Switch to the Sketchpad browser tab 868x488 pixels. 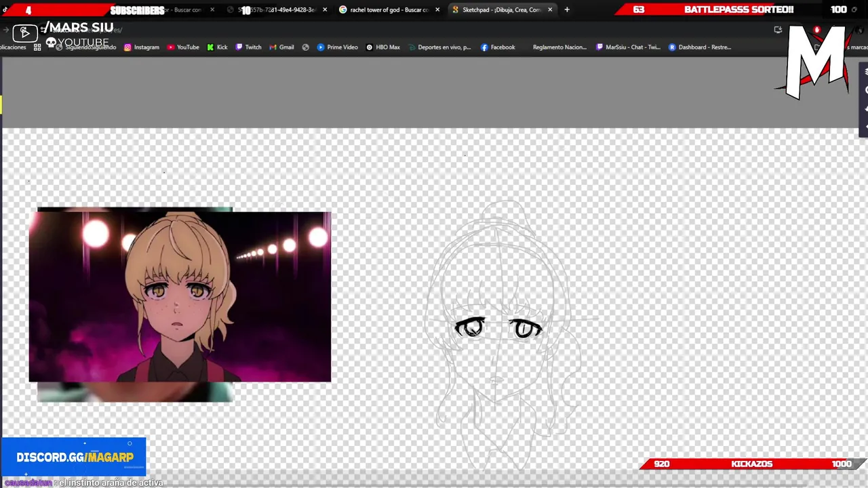click(x=502, y=9)
